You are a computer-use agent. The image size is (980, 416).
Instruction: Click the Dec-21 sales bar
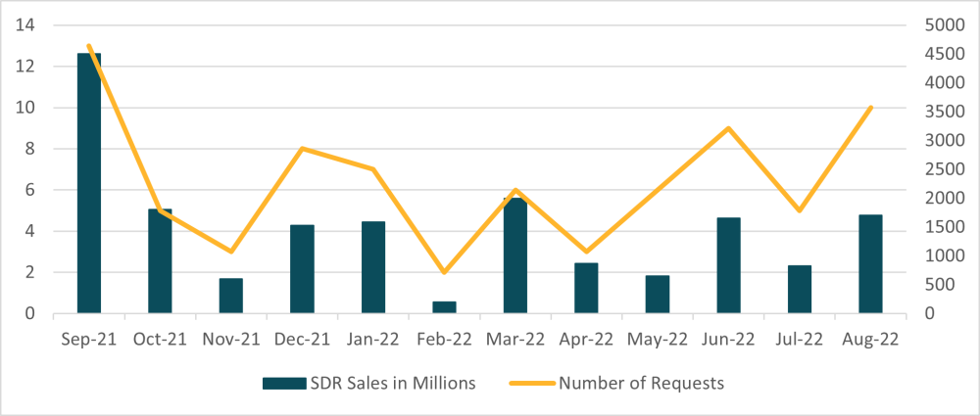coord(302,269)
